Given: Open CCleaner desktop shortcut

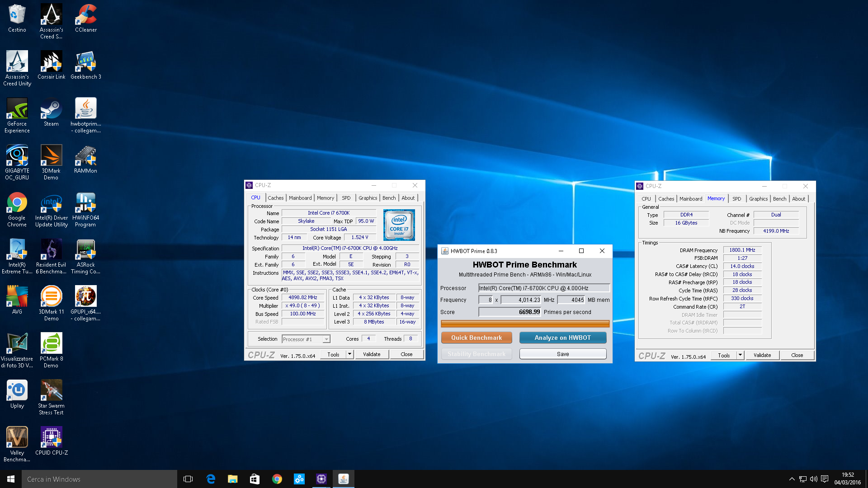Looking at the screenshot, I should [86, 18].
